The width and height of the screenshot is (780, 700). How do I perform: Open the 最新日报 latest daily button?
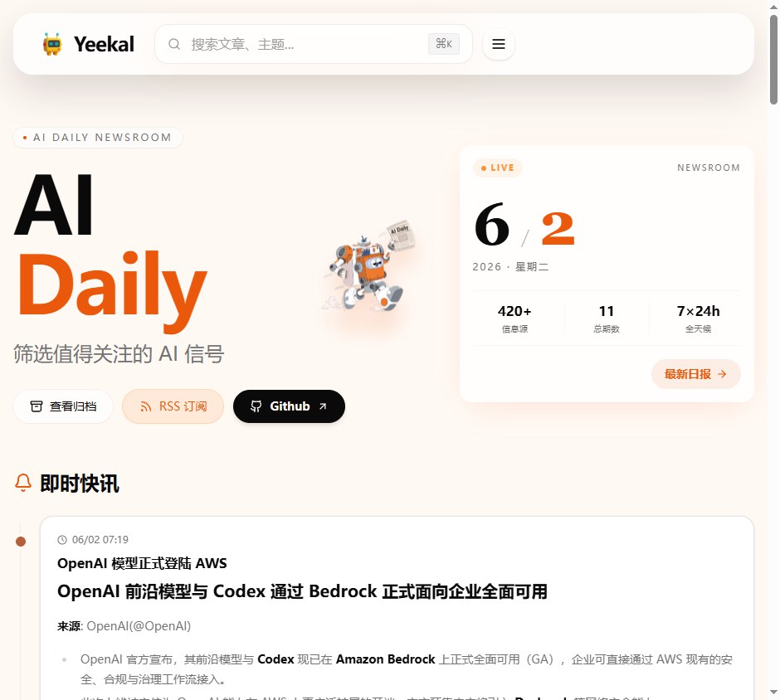pos(696,374)
